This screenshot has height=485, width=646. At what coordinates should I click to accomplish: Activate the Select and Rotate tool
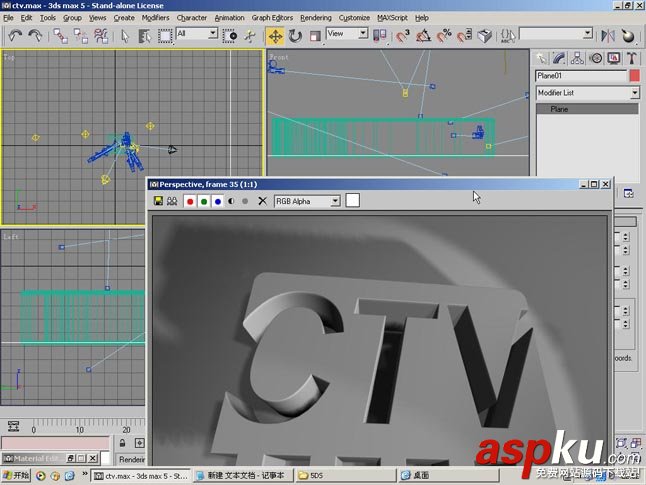(x=295, y=36)
